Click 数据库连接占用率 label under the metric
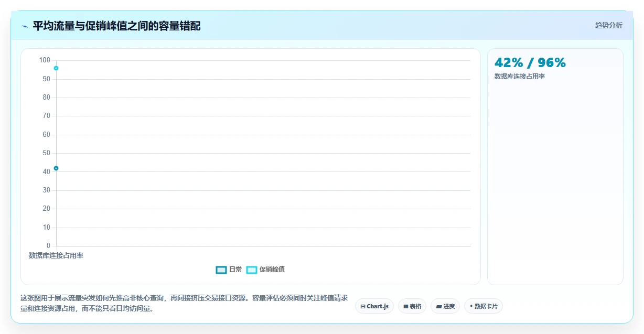Viewport: 644px width, 334px height. pyautogui.click(x=520, y=77)
